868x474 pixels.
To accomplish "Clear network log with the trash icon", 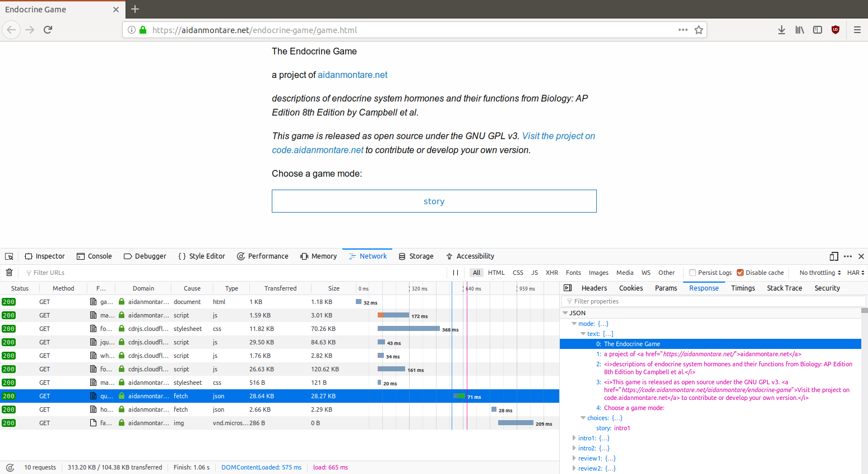I will (x=9, y=273).
